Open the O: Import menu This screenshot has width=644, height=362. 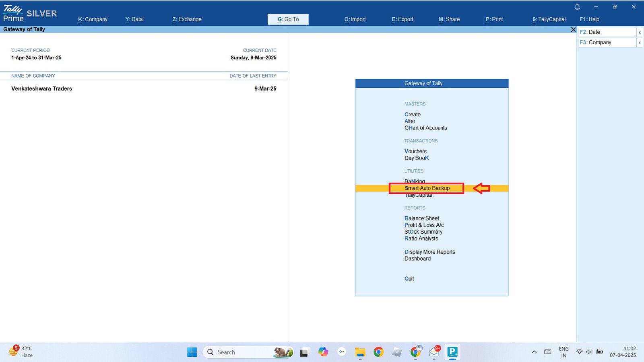(x=355, y=19)
